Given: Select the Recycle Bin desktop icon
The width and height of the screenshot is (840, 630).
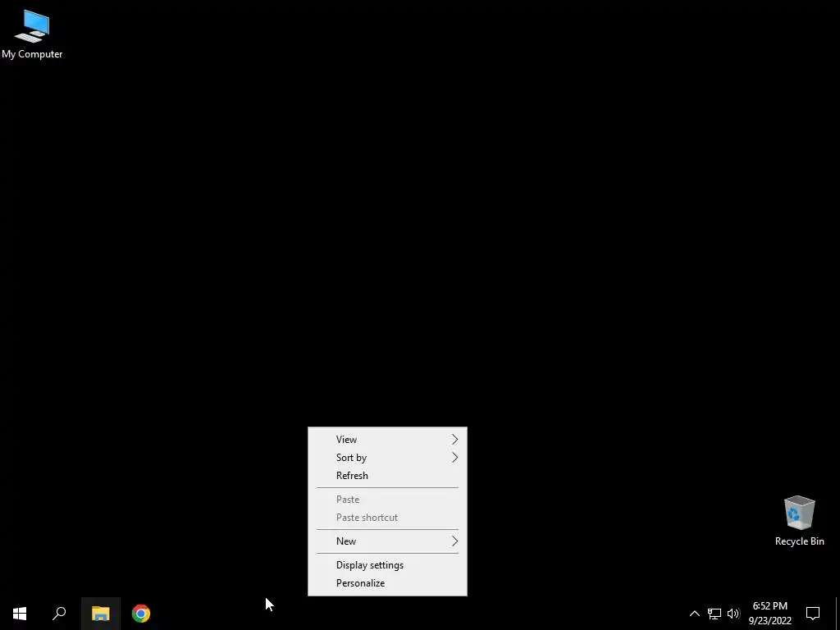Looking at the screenshot, I should (799, 521).
